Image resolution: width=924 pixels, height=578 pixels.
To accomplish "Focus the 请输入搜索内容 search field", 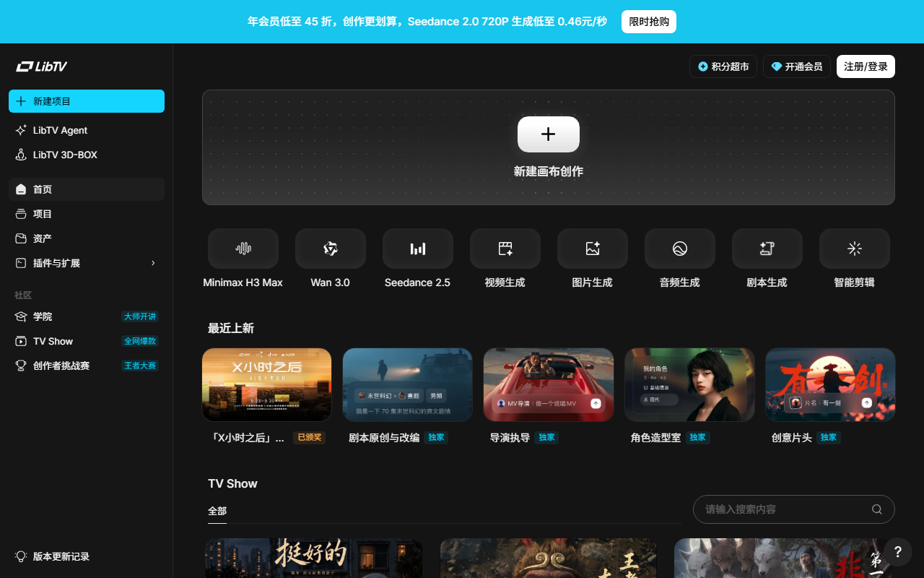I will point(794,509).
